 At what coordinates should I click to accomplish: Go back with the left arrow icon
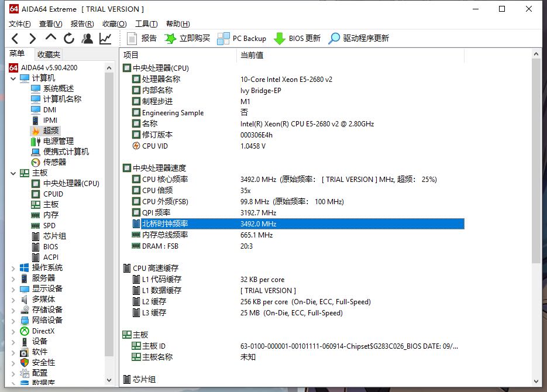[x=15, y=39]
